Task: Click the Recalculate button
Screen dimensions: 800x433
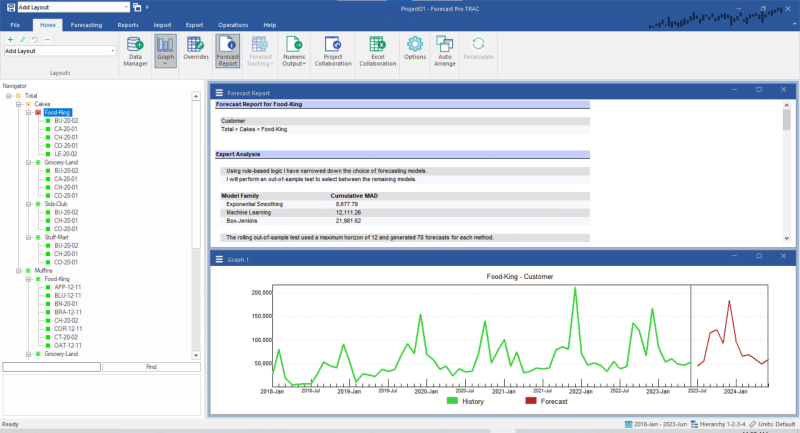Action: pyautogui.click(x=479, y=49)
